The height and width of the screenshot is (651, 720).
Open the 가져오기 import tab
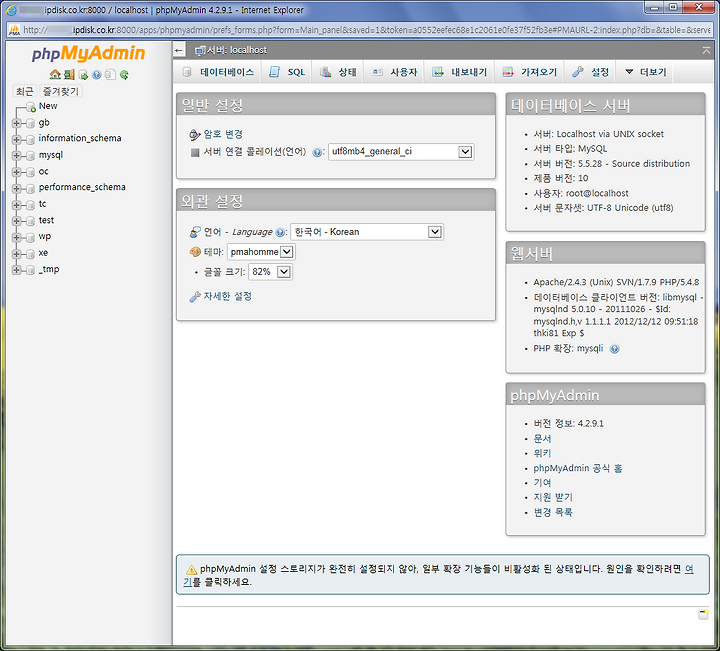(529, 72)
